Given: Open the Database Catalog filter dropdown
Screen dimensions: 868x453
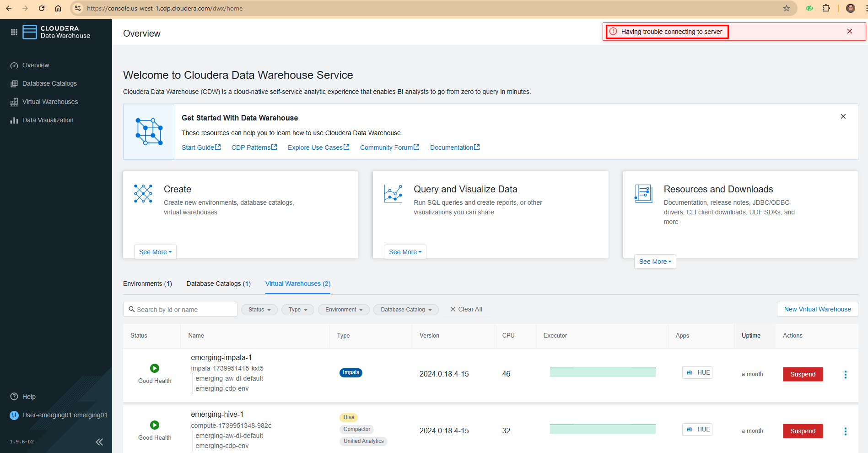Looking at the screenshot, I should point(406,310).
